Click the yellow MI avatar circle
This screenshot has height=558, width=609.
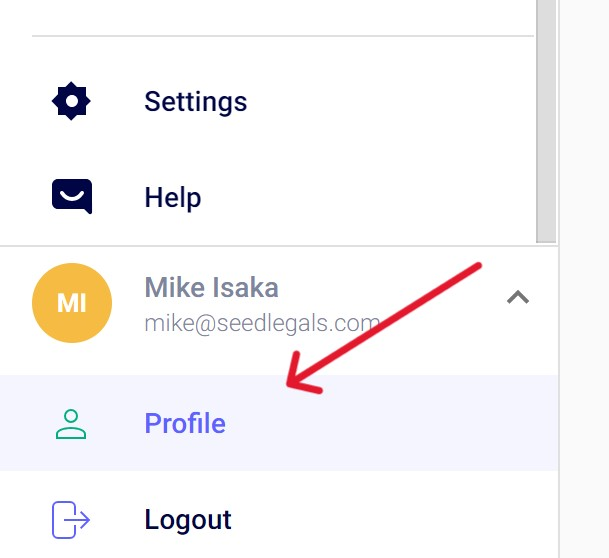point(71,303)
